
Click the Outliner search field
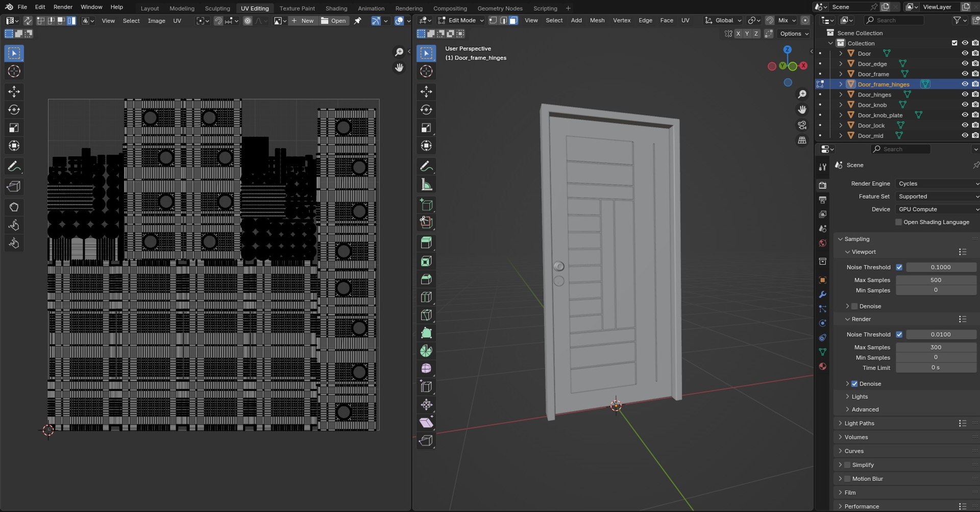point(894,20)
